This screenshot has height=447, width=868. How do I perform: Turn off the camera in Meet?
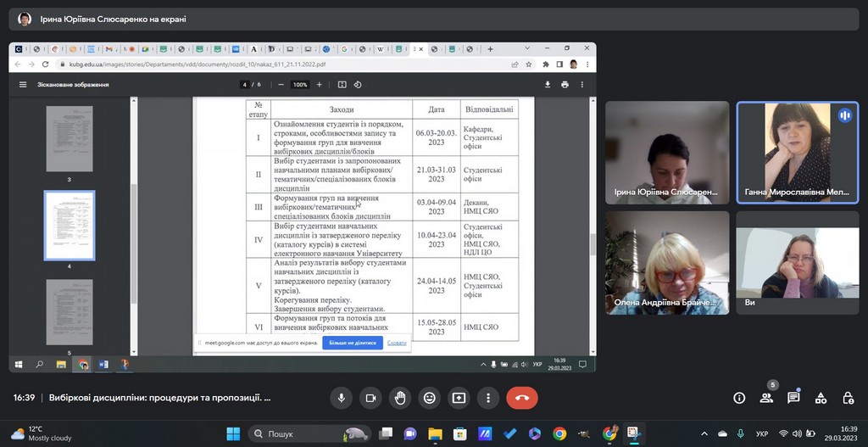370,398
